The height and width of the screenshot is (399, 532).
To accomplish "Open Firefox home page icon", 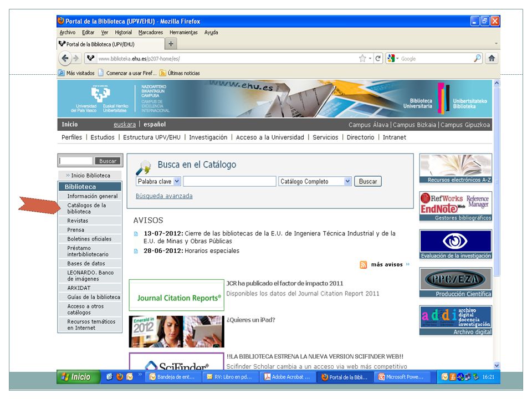I will click(x=492, y=58).
